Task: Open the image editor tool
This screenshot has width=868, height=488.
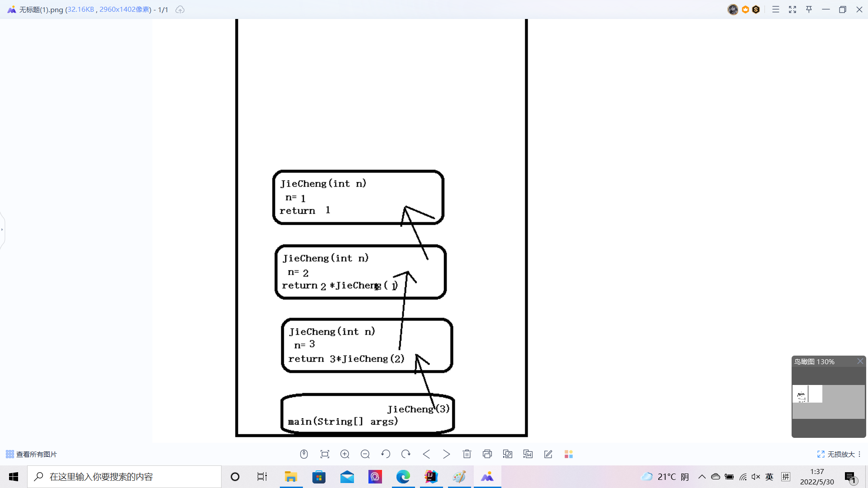Action: click(x=548, y=454)
